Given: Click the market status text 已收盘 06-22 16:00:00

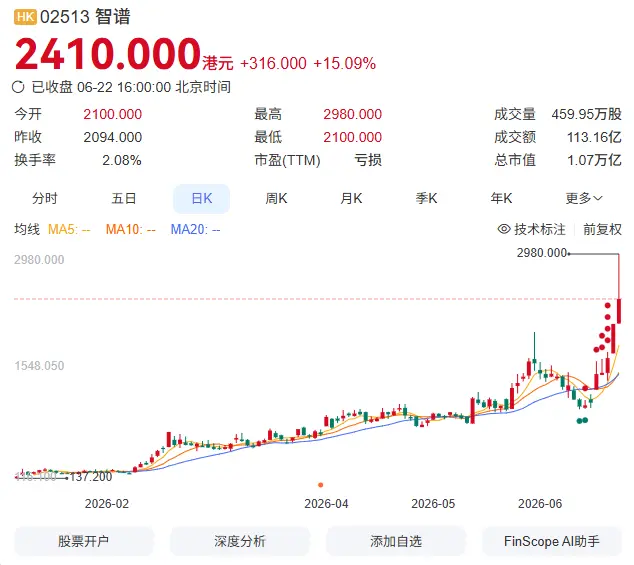Looking at the screenshot, I should (101, 87).
